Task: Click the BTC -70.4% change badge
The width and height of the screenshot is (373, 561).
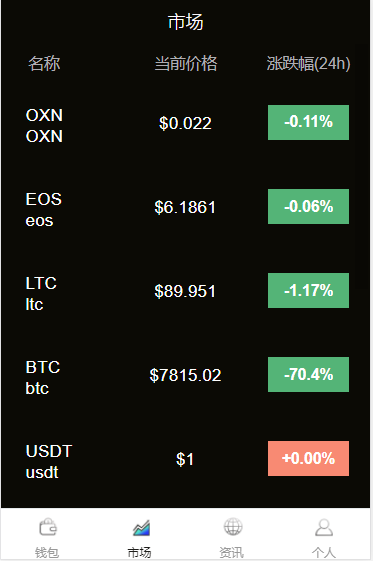Action: [308, 374]
